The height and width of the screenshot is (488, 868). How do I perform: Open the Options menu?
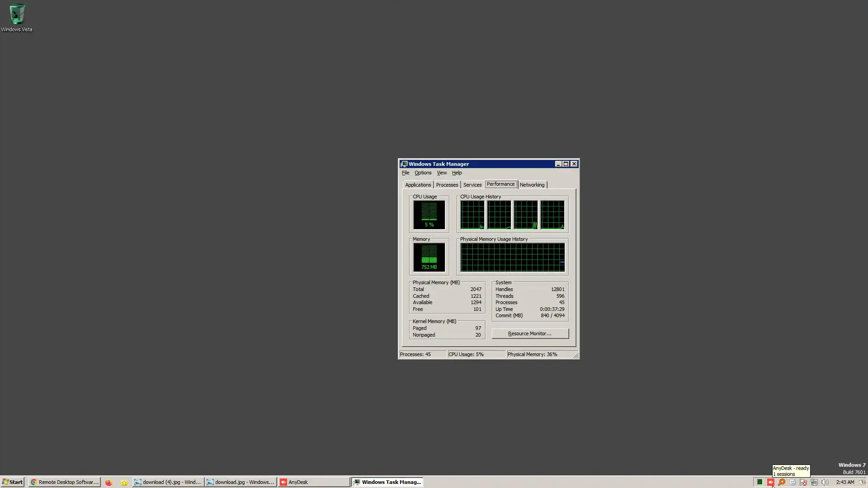(423, 173)
